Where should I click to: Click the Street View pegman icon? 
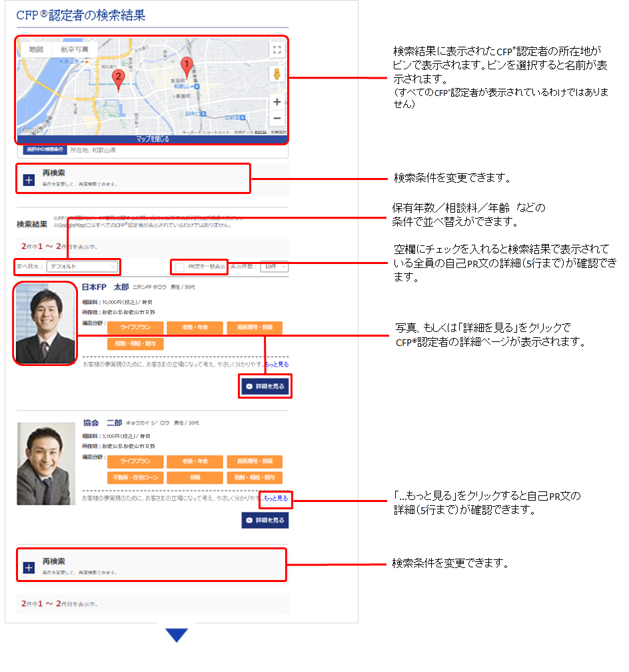point(277,73)
